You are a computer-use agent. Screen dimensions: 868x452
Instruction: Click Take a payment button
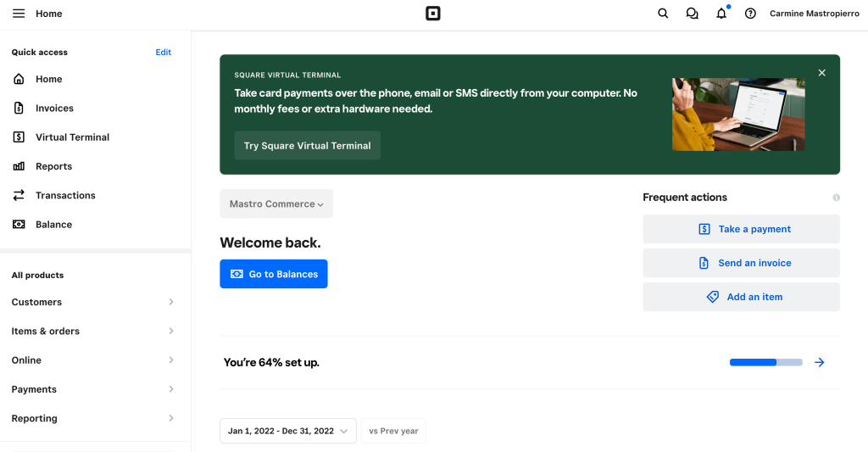pos(741,229)
